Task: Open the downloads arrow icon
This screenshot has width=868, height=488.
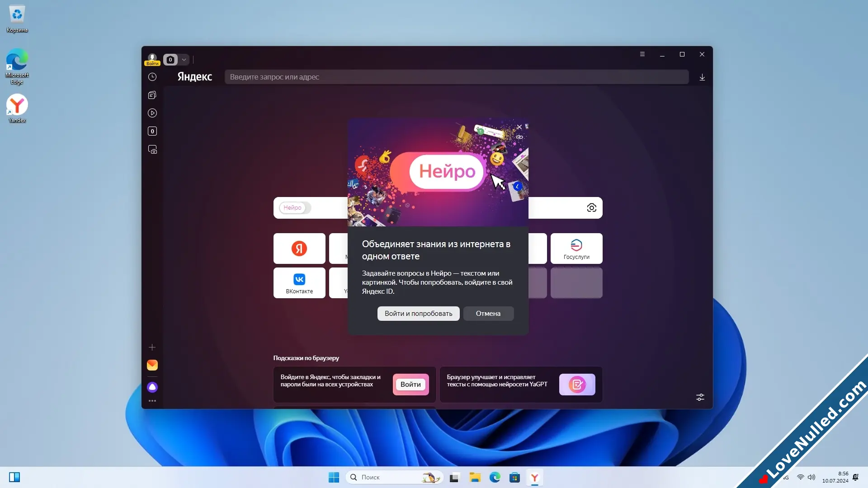Action: point(702,77)
